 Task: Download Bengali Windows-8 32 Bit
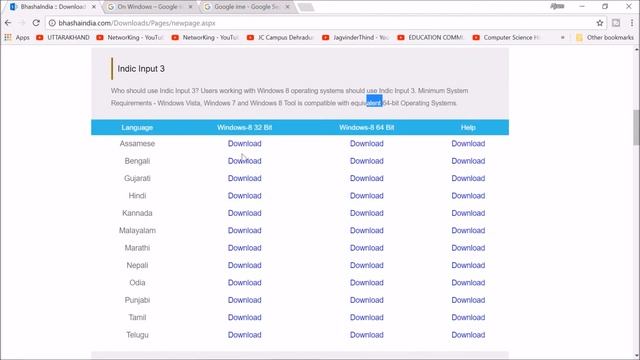(244, 161)
